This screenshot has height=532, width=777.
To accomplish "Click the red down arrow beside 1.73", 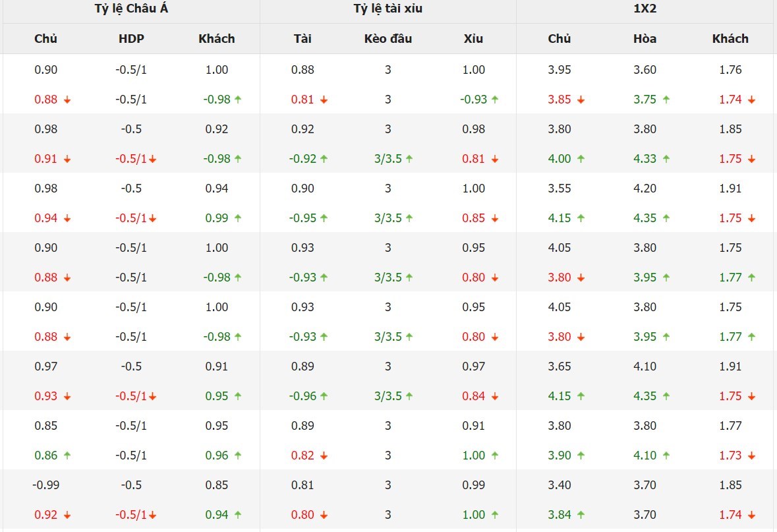I will [x=752, y=456].
